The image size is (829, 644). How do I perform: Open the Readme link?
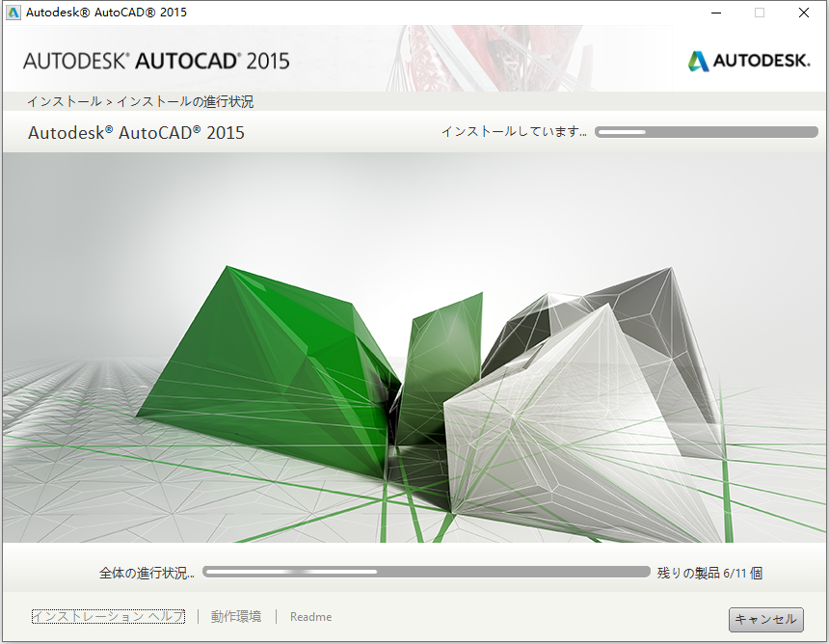point(310,616)
